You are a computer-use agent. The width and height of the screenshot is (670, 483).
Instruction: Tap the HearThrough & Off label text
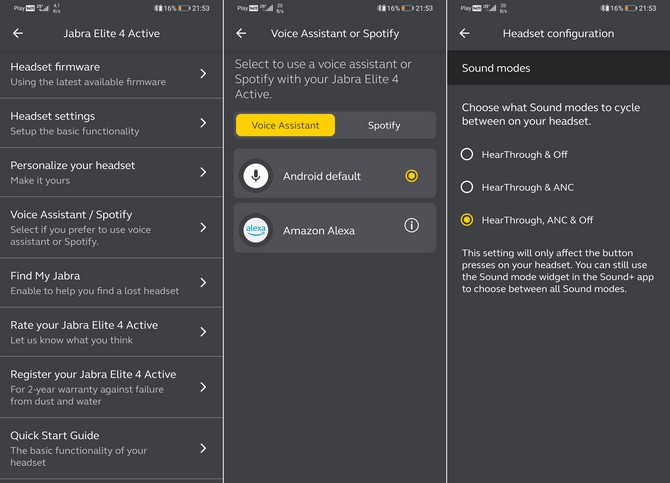[524, 155]
